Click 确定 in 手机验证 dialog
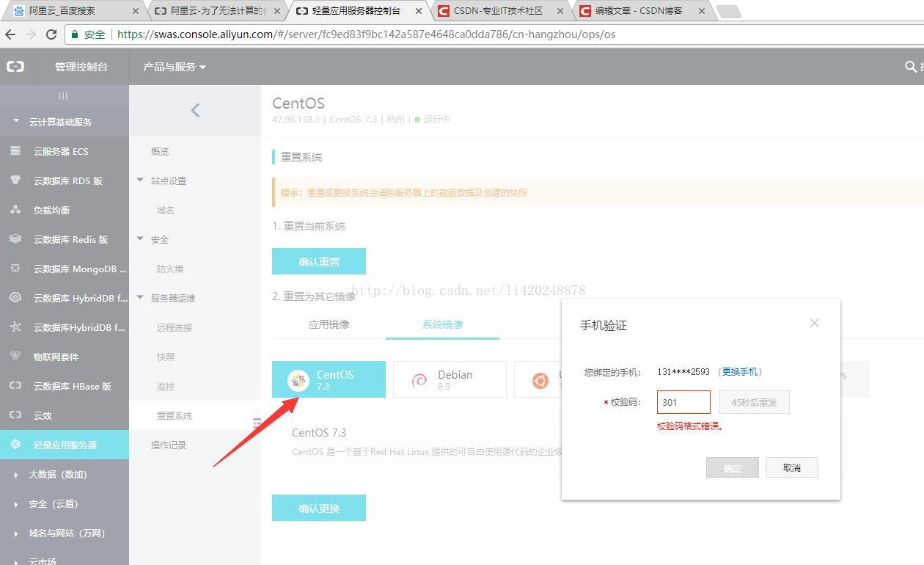This screenshot has height=565, width=924. (733, 467)
